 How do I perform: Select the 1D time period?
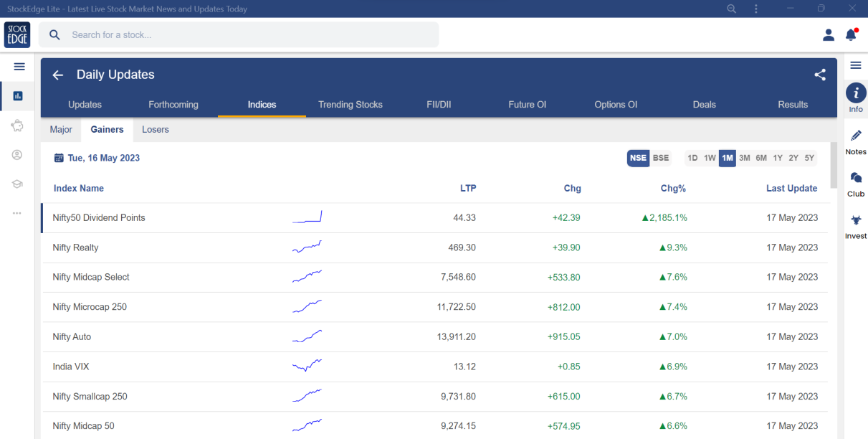(x=692, y=158)
